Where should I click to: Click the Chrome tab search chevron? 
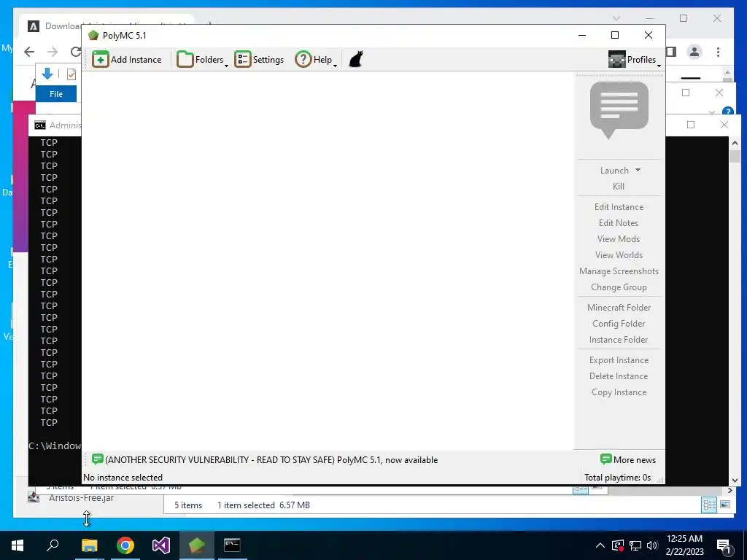point(616,18)
